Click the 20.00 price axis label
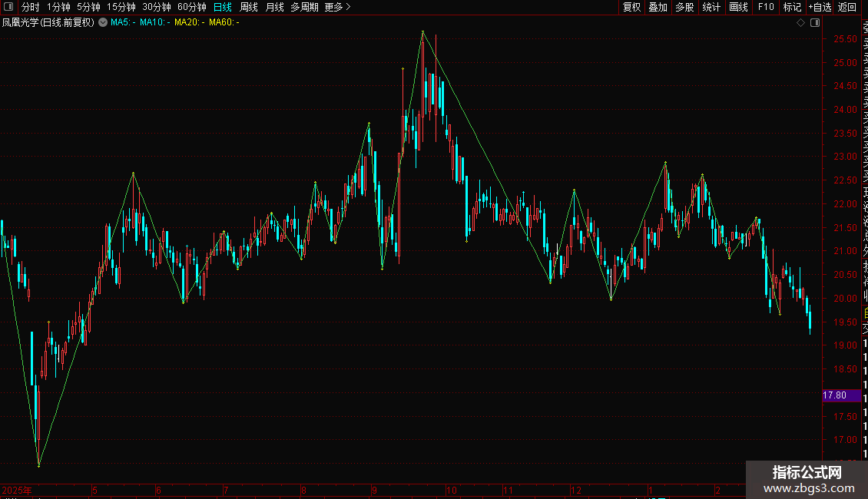The width and height of the screenshot is (868, 499). point(845,298)
